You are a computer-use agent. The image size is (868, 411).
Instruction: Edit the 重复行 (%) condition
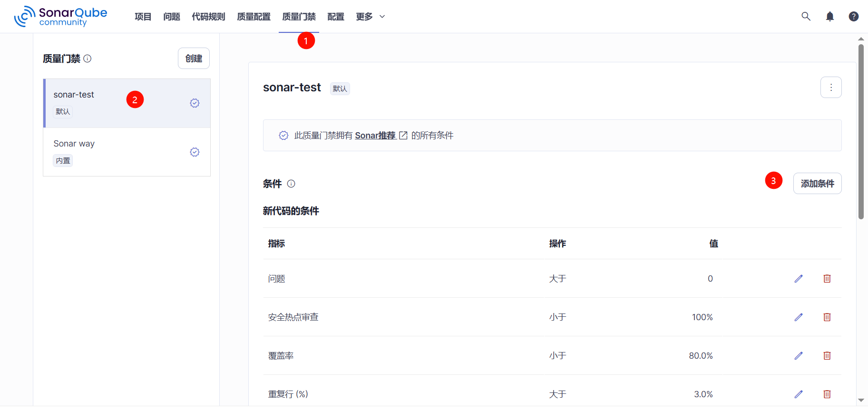click(x=798, y=394)
